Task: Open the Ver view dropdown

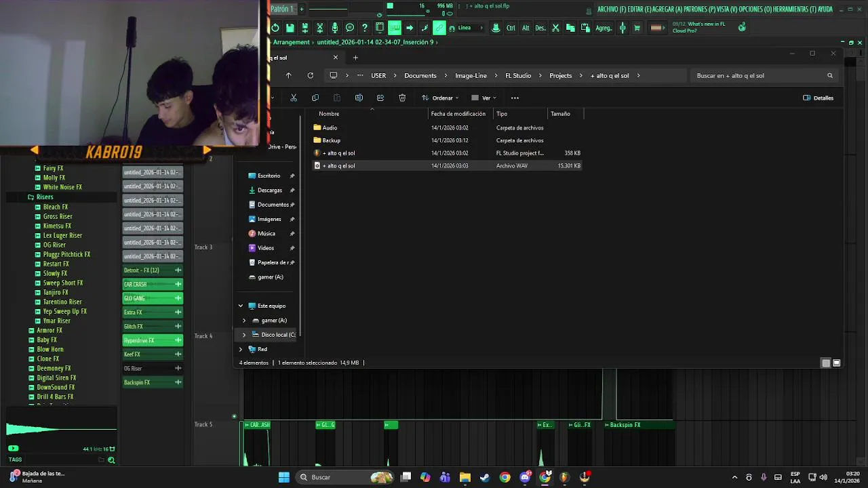Action: tap(484, 98)
